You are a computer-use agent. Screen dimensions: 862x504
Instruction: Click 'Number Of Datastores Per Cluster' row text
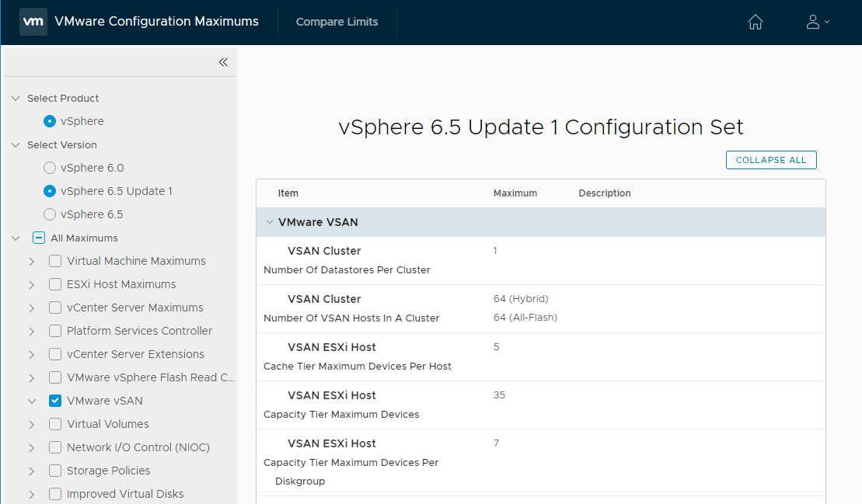point(347,270)
